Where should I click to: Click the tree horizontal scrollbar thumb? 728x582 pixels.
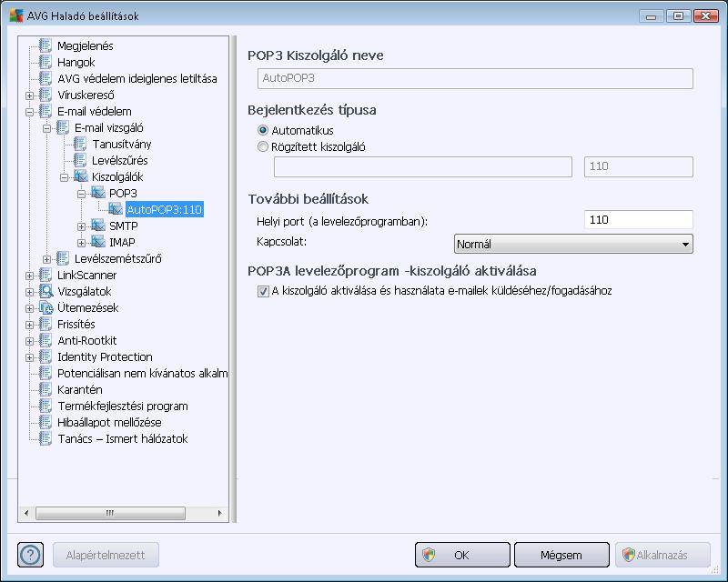click(x=110, y=513)
